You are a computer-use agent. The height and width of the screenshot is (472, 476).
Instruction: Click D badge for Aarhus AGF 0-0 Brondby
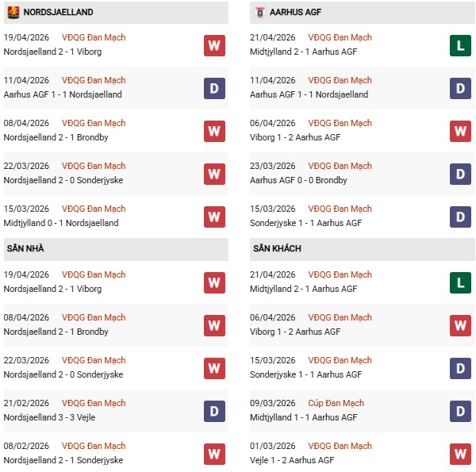coord(461,174)
